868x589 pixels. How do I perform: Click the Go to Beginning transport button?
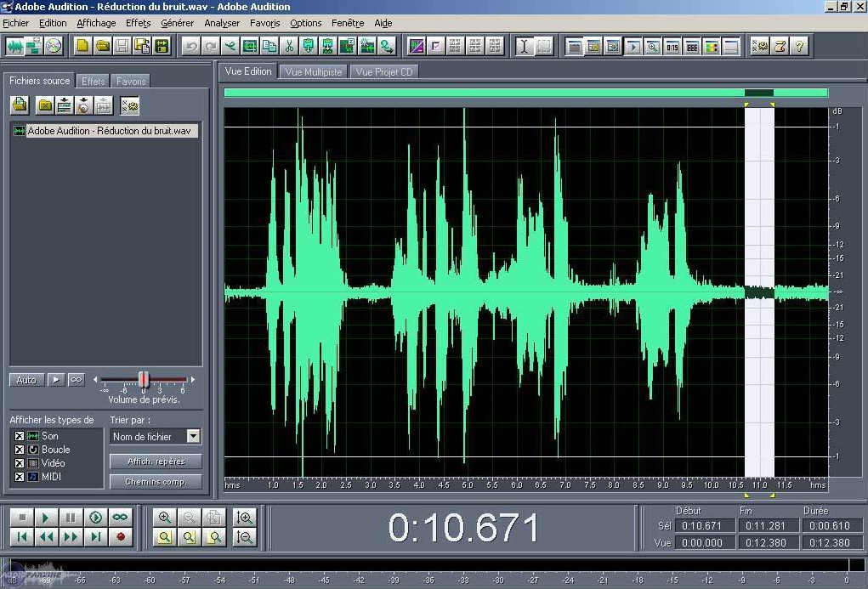22,537
